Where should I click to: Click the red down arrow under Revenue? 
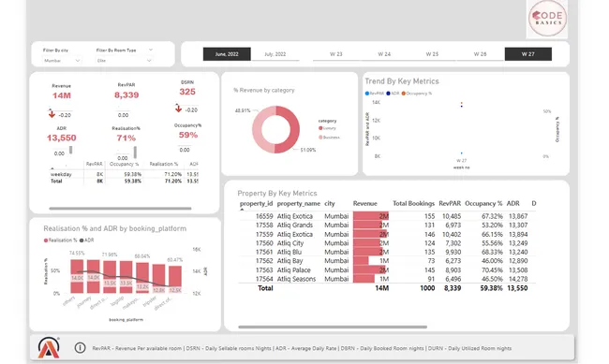[52, 114]
